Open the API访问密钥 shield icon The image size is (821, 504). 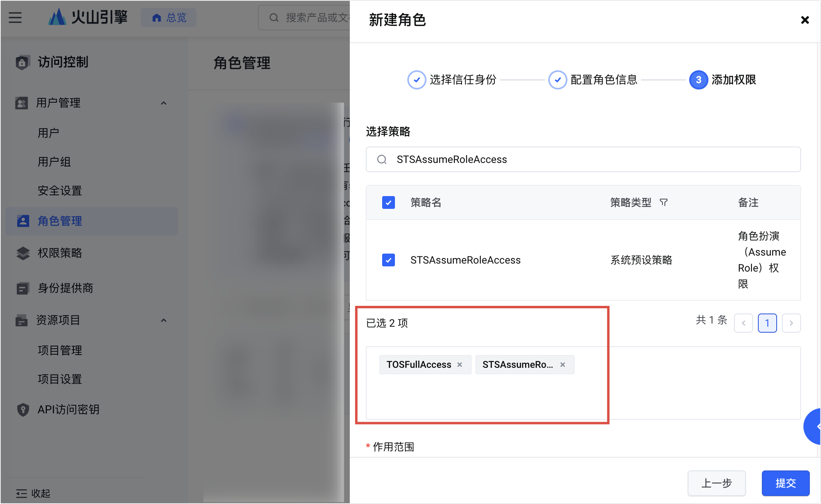(23, 409)
